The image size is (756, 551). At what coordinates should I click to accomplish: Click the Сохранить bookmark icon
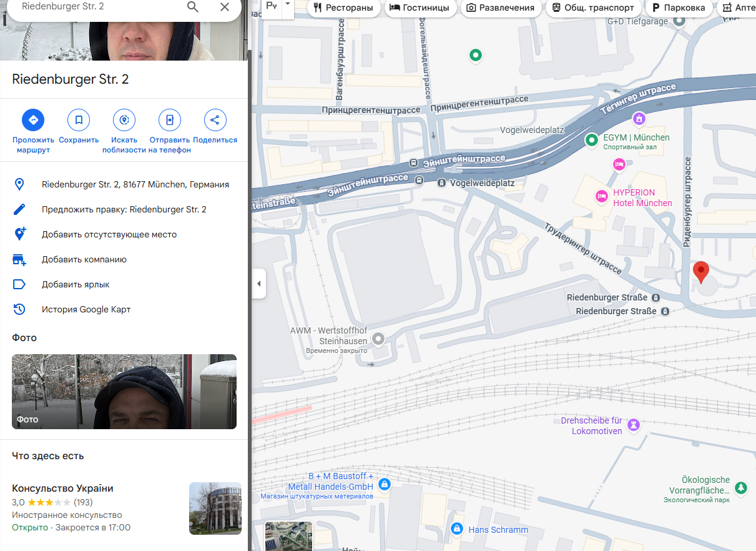point(79,119)
